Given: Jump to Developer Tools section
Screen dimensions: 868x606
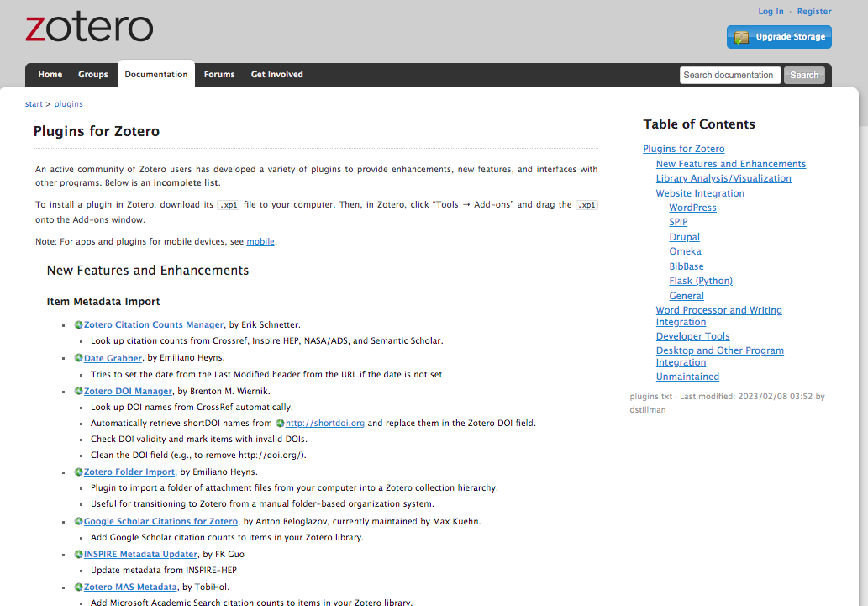Looking at the screenshot, I should click(x=692, y=336).
